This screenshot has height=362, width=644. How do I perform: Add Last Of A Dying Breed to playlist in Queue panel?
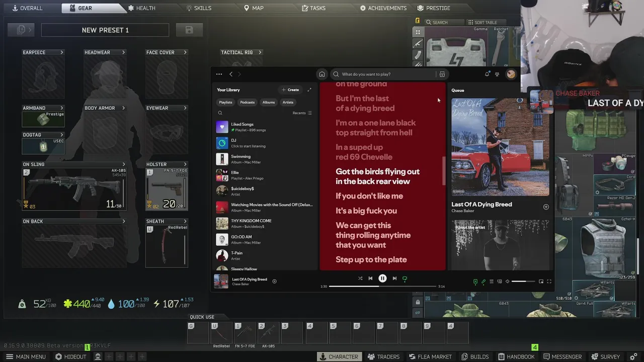(x=546, y=207)
